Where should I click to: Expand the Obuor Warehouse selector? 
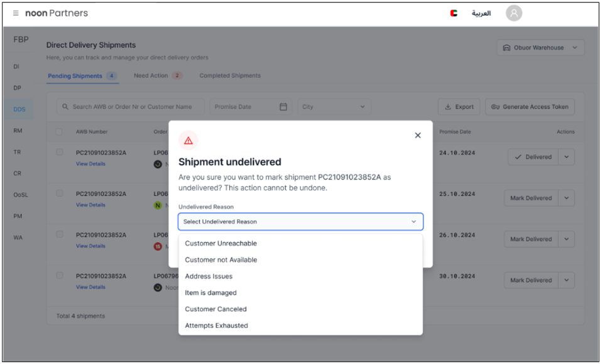574,48
